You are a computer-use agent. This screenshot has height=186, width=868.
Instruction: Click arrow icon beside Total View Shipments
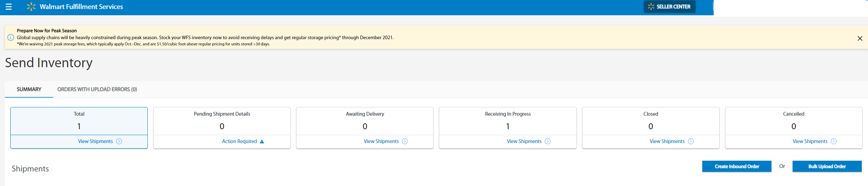pos(119,141)
